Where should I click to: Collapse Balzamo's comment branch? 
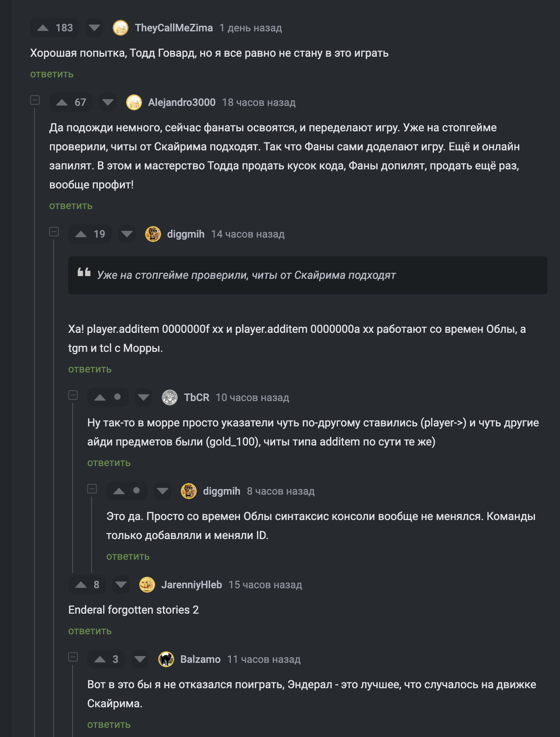pos(73,657)
